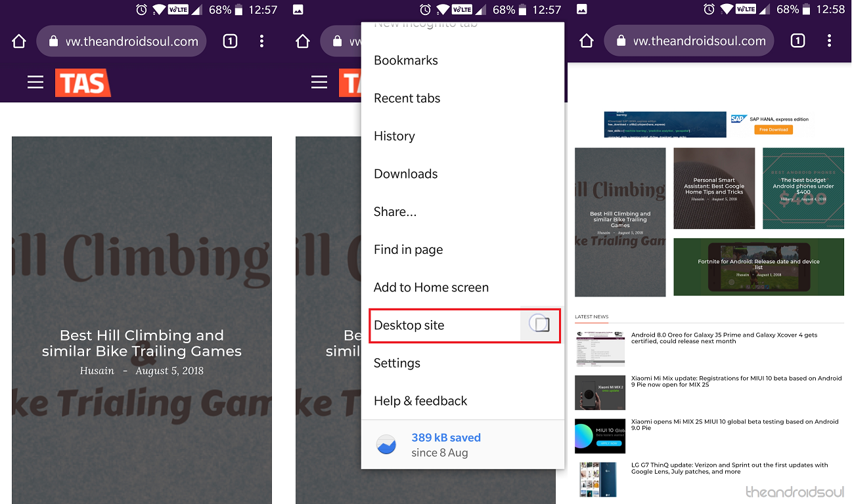Tap the lock icon in the left screenshot's address bar
This screenshot has height=504, width=852.
(x=53, y=41)
